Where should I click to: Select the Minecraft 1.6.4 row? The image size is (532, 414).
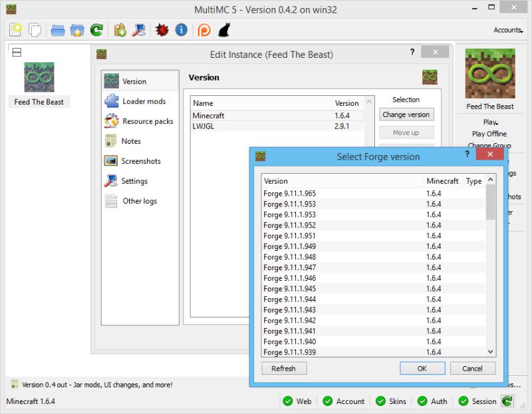tap(277, 115)
